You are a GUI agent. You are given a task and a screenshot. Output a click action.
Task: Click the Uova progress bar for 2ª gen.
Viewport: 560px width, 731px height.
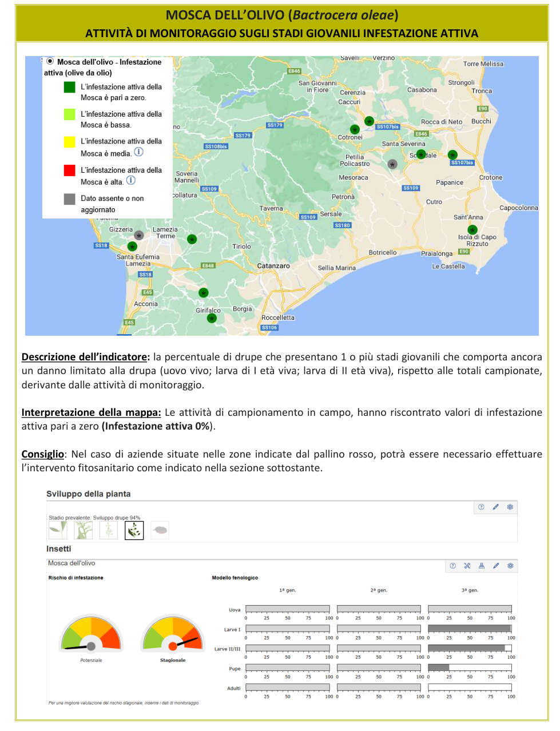point(379,609)
